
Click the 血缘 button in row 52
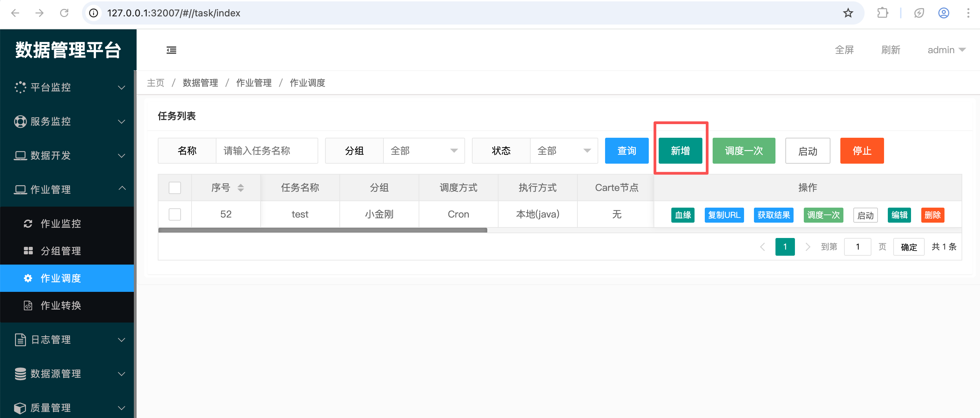pos(683,215)
